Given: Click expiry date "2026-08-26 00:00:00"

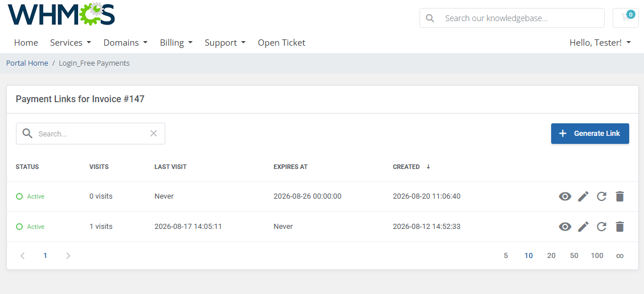Looking at the screenshot, I should (308, 196).
